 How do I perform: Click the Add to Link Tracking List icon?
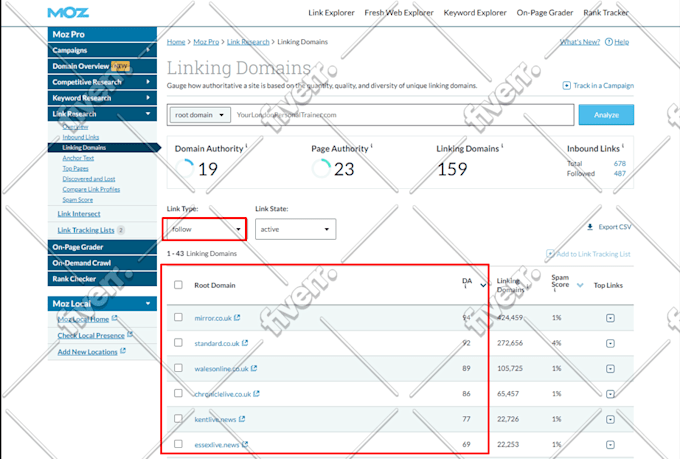[550, 253]
